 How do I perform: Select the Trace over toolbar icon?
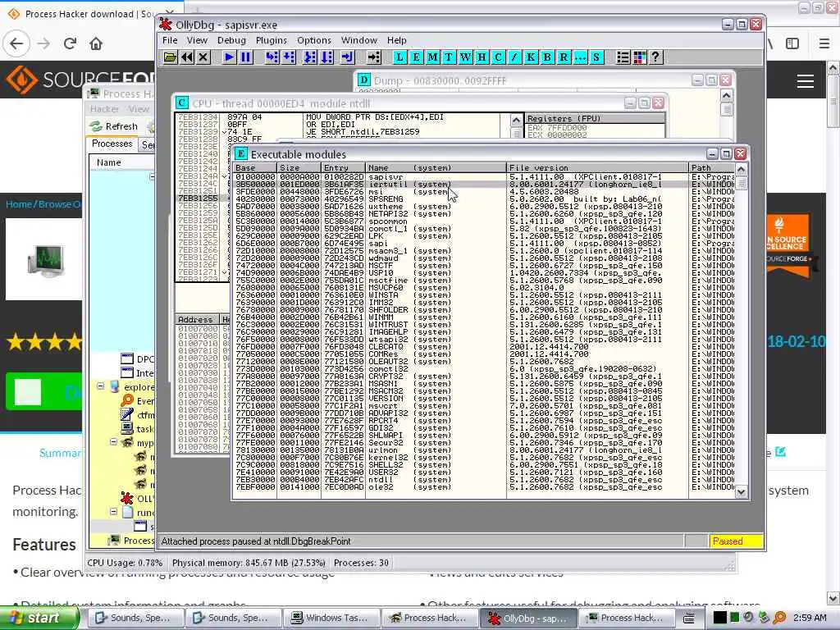pyautogui.click(x=326, y=57)
